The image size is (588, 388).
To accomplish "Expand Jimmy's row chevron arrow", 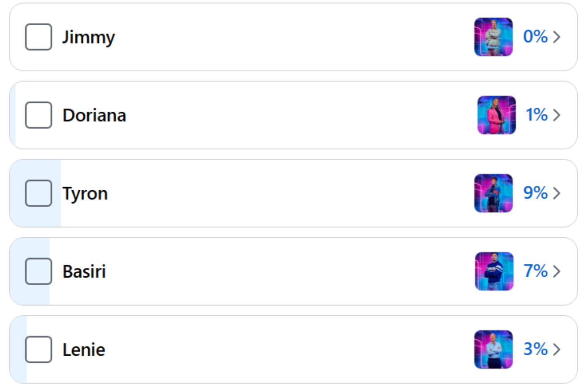I will tap(557, 37).
